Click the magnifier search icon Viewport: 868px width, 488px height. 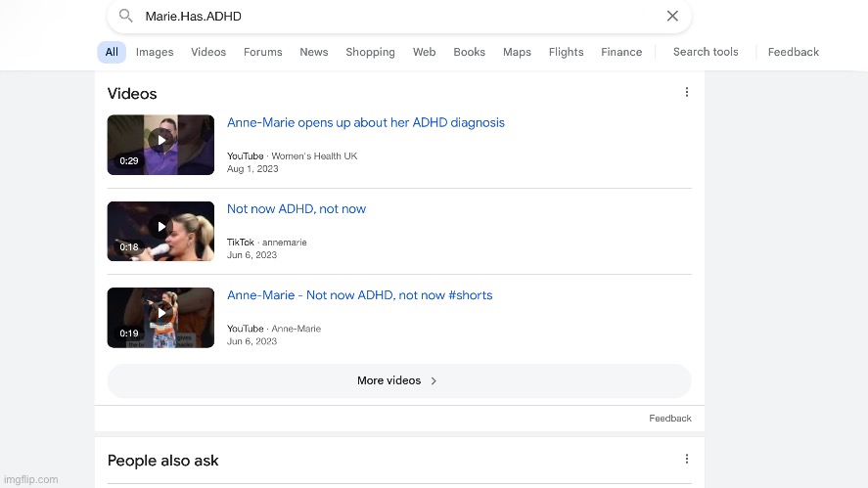125,16
